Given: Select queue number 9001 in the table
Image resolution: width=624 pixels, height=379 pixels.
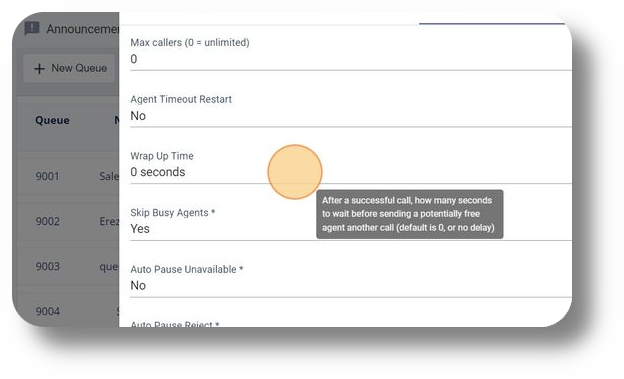Looking at the screenshot, I should [47, 176].
